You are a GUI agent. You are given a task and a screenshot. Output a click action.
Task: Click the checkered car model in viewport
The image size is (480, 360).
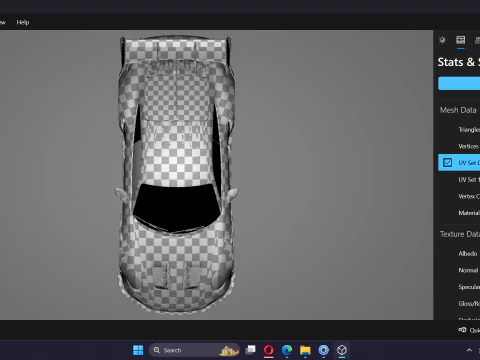[x=177, y=175]
